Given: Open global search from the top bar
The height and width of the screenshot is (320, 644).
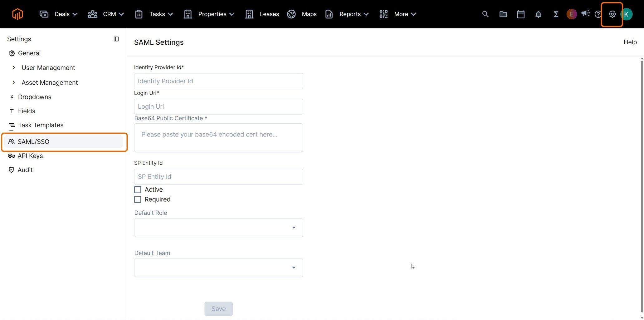Looking at the screenshot, I should point(485,14).
